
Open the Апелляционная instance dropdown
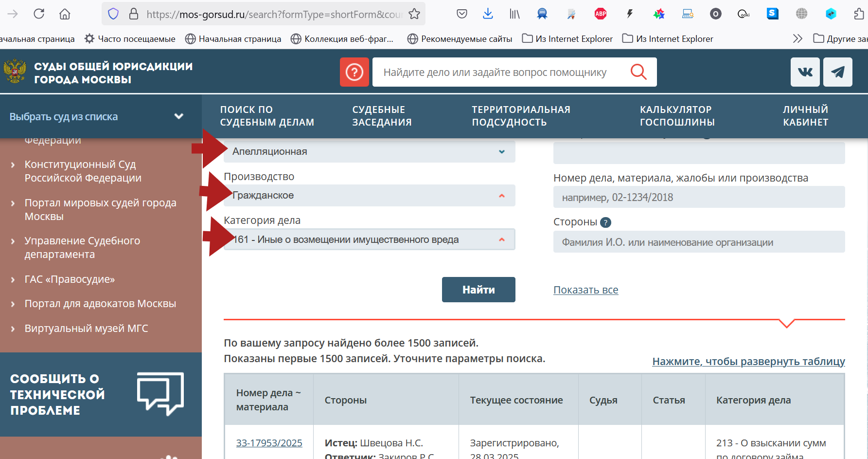pyautogui.click(x=501, y=152)
